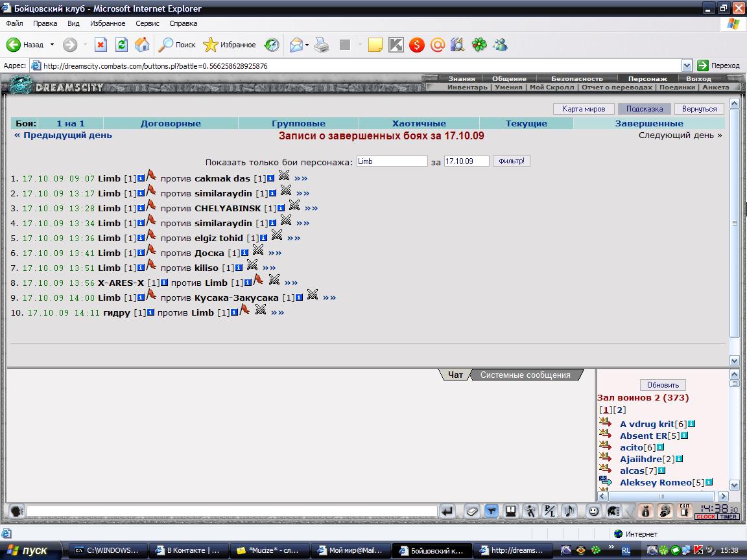Switch to the Хаотичные fights tab
The width and height of the screenshot is (747, 560).
(x=419, y=123)
